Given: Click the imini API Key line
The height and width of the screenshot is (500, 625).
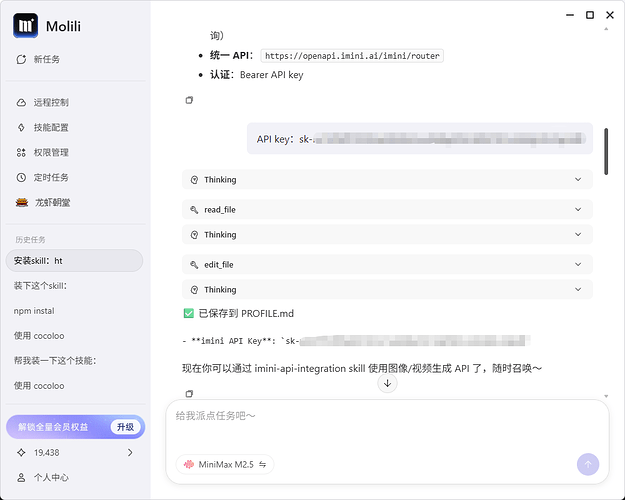Looking at the screenshot, I should coord(356,341).
